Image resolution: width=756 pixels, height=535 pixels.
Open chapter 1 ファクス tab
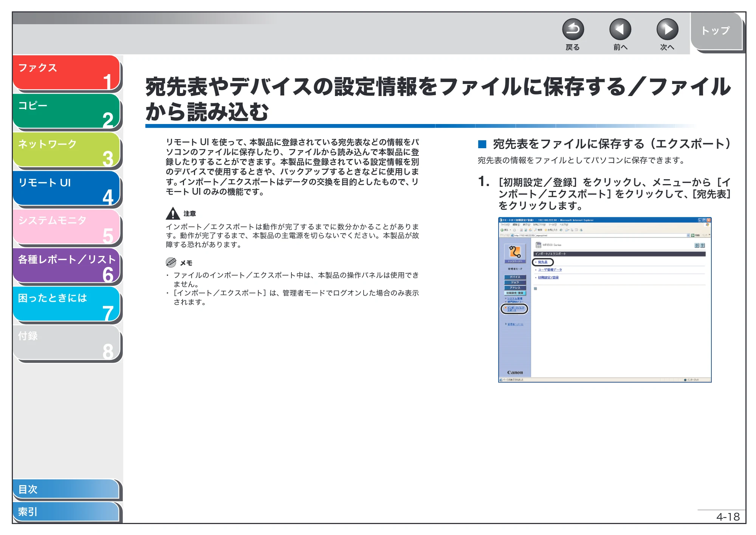(67, 73)
